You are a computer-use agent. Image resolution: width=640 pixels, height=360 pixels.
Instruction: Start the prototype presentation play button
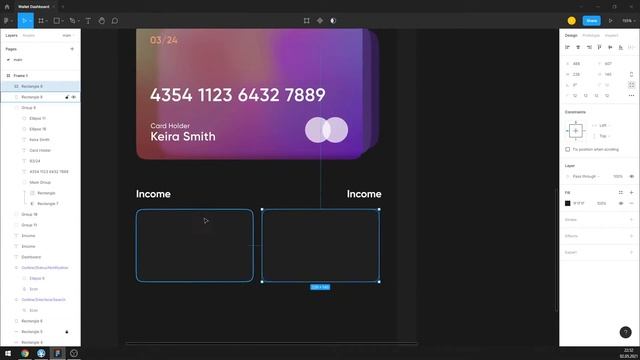[x=611, y=21]
